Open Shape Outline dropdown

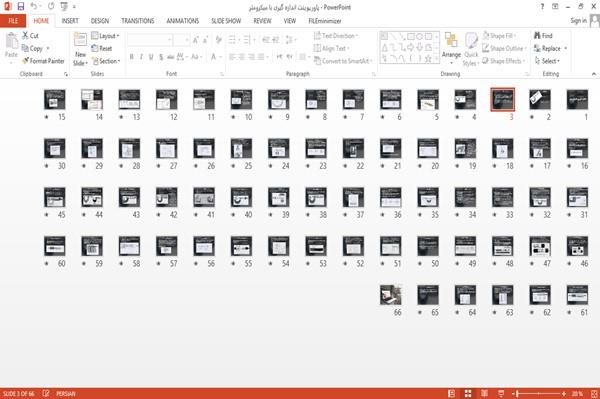coord(504,48)
